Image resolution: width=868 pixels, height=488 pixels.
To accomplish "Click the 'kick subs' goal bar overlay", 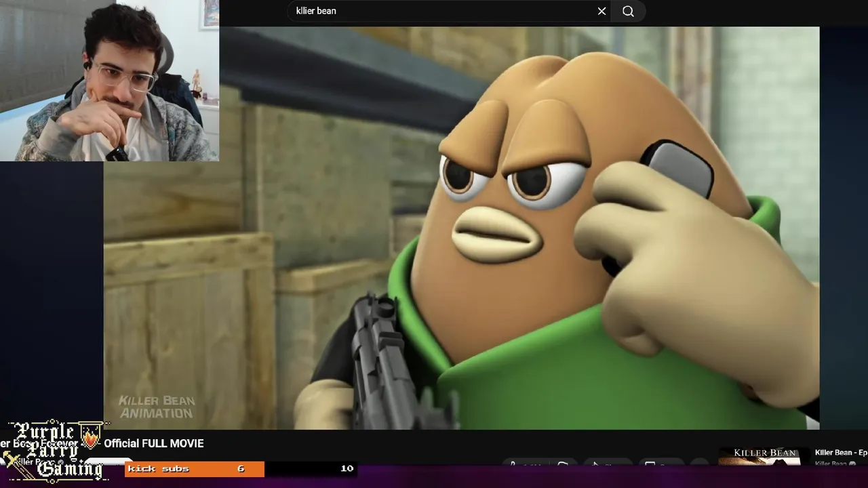I will pos(241,468).
